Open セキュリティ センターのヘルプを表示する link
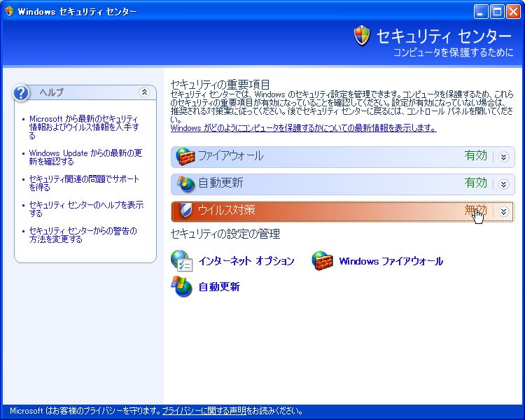The height and width of the screenshot is (420, 525). [x=86, y=209]
